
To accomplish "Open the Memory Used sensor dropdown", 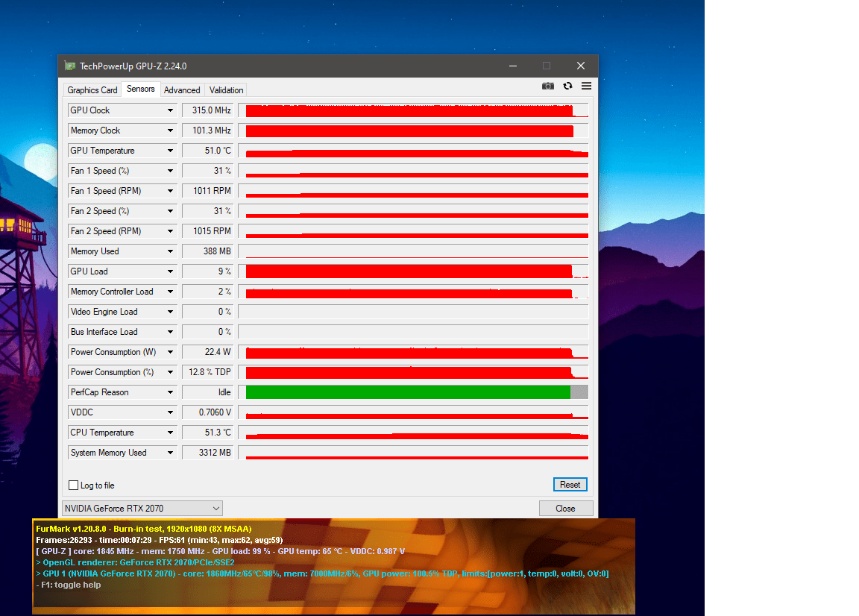I will [170, 251].
